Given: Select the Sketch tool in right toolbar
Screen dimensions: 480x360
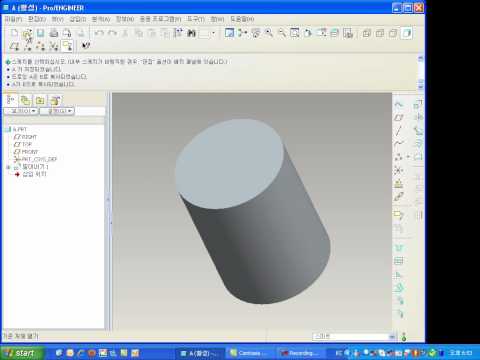Looking at the screenshot, I should point(398,104).
